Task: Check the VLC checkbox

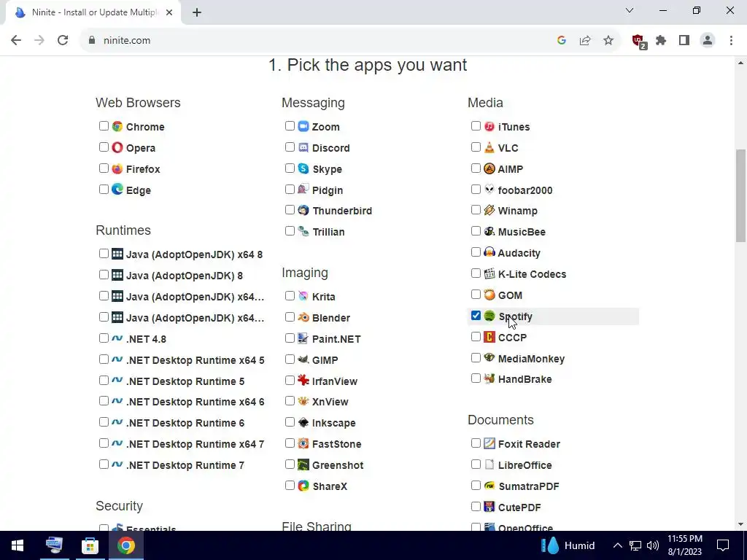Action: pyautogui.click(x=476, y=147)
